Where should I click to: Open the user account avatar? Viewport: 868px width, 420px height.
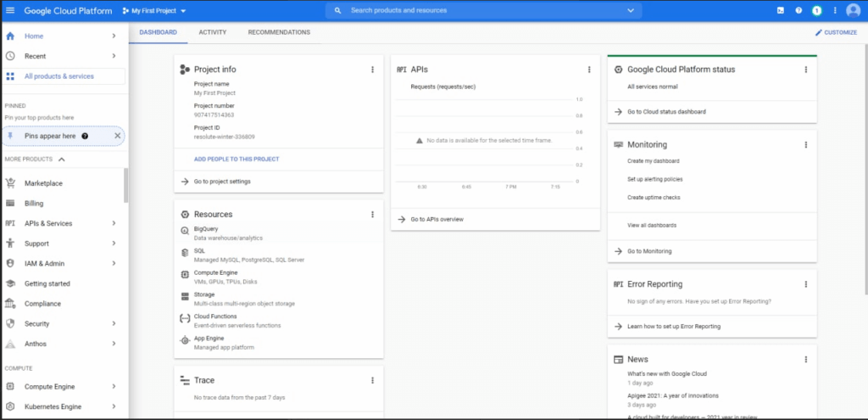853,10
